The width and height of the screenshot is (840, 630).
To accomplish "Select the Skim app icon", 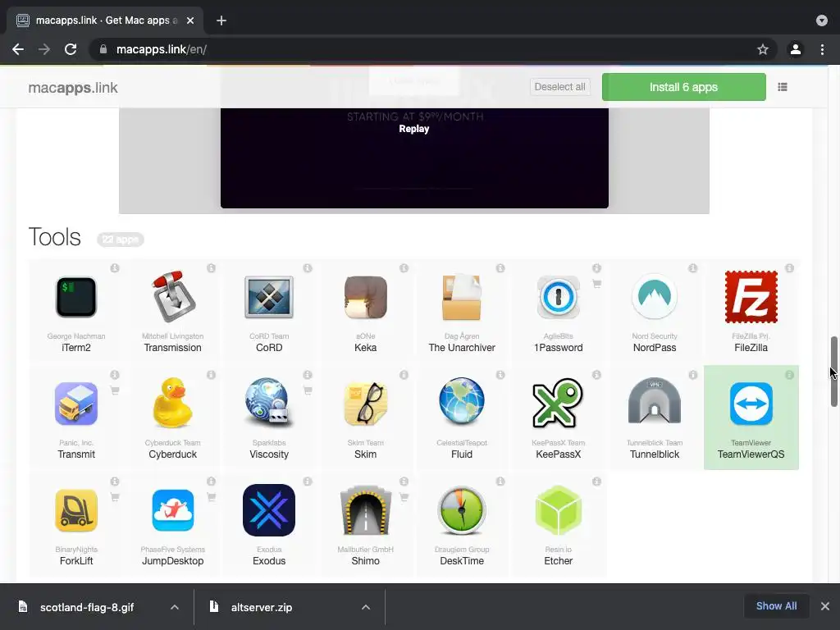I will tap(365, 404).
